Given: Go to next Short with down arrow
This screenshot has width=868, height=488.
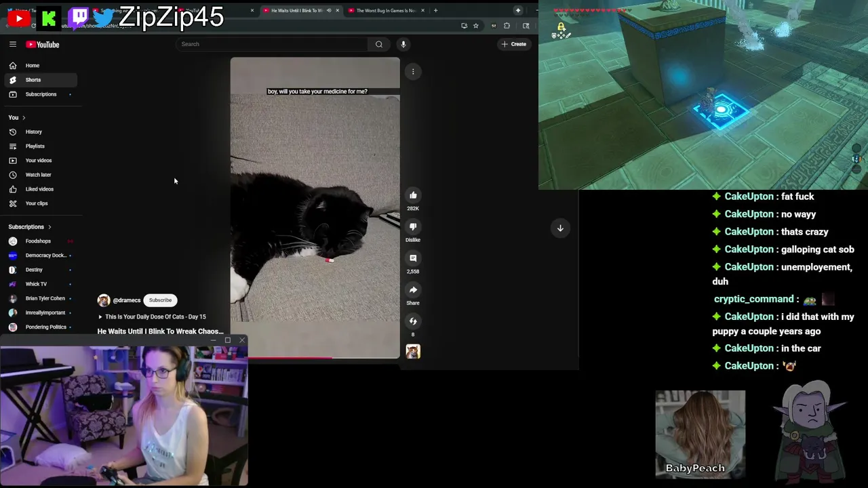Looking at the screenshot, I should (560, 228).
